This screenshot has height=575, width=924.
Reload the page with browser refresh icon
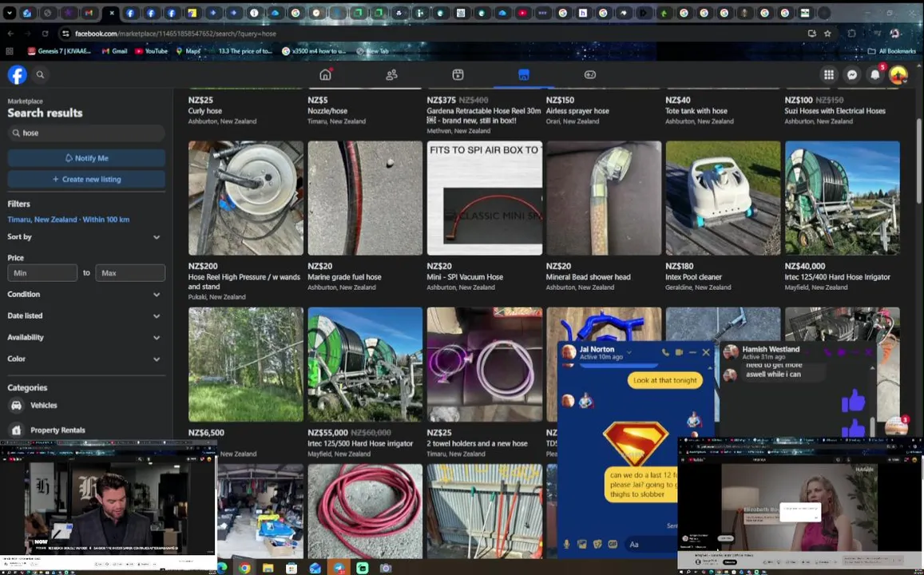tap(45, 34)
